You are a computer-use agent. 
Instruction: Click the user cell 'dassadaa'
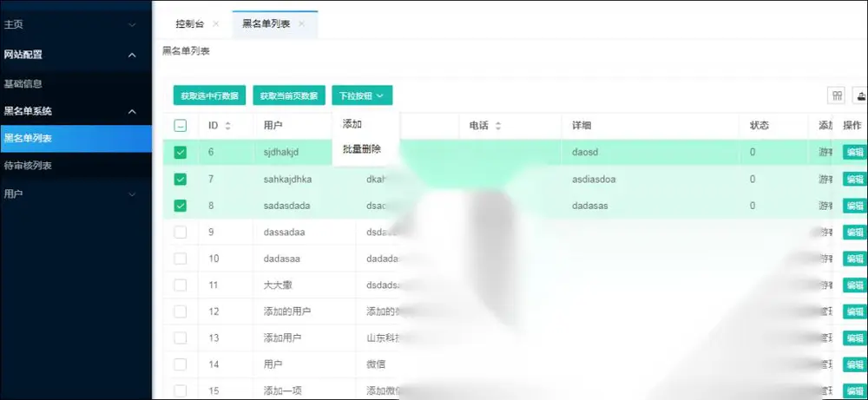[284, 232]
